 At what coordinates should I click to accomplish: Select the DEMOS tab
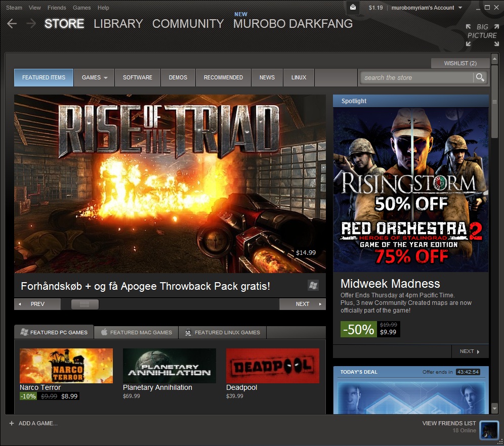pos(178,77)
